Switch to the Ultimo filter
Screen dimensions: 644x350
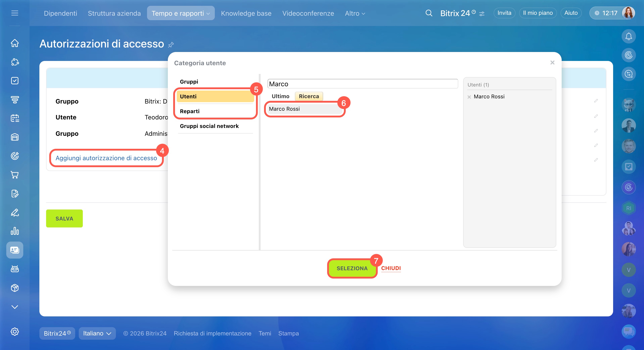point(280,96)
